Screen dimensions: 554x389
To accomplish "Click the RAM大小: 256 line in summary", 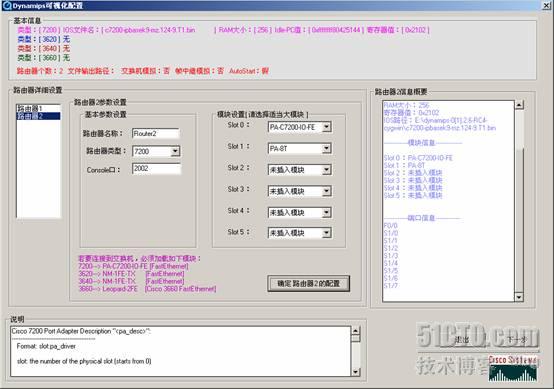I will pos(406,105).
